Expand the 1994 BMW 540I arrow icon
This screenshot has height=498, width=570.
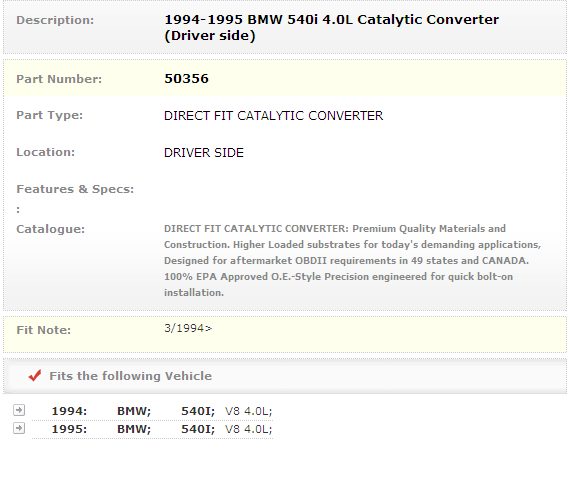pos(19,410)
